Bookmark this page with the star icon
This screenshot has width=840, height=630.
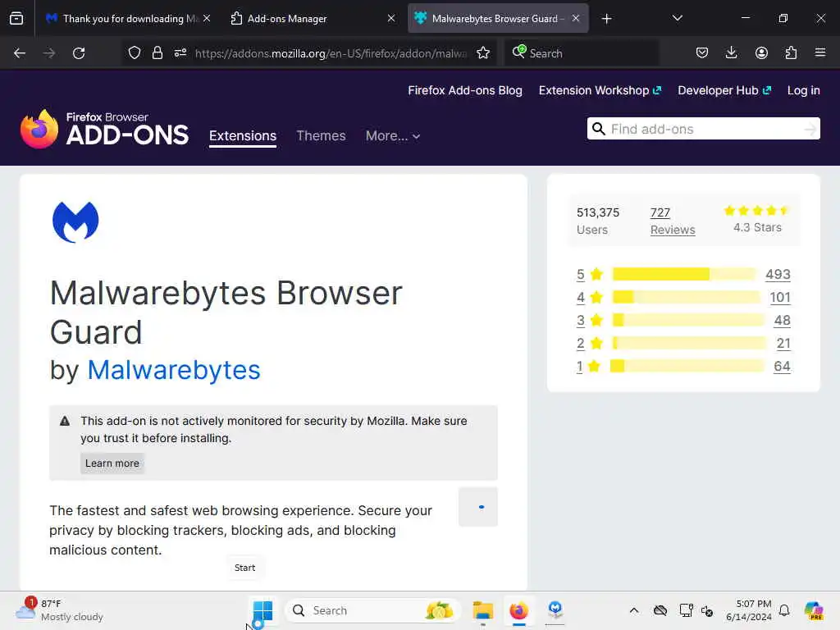click(483, 52)
